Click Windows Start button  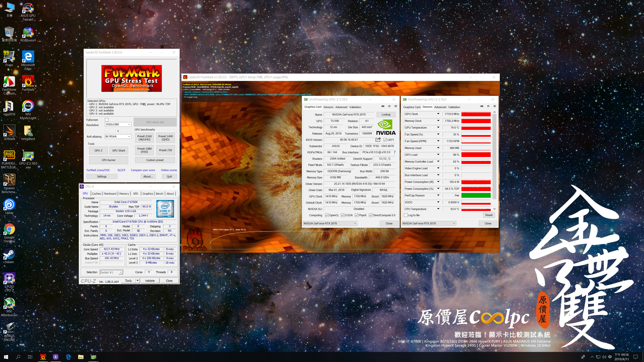pyautogui.click(x=6, y=357)
